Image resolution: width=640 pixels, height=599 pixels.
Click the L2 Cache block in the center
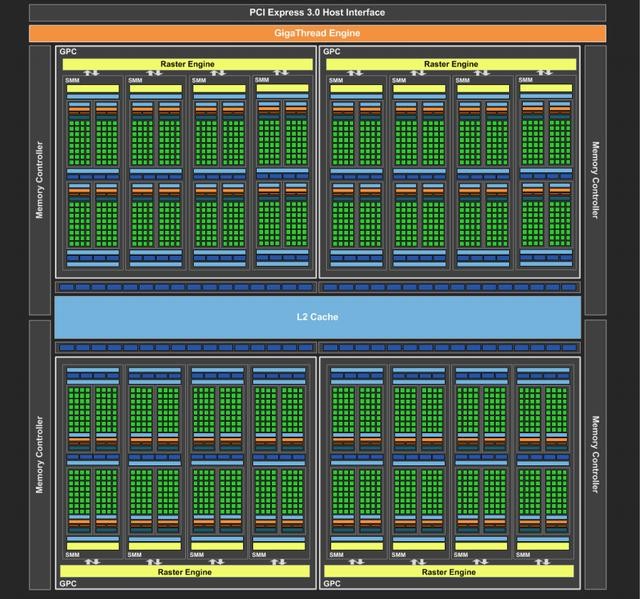coord(318,317)
